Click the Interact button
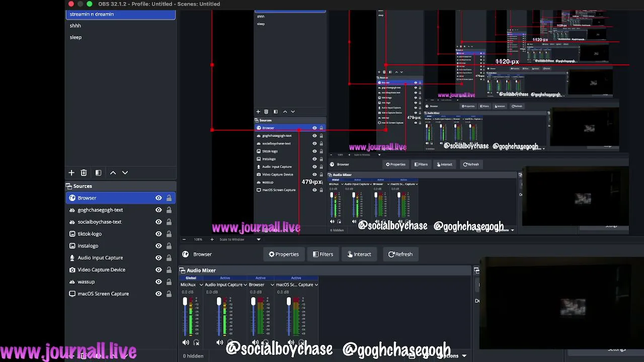The image size is (644, 362). (x=359, y=254)
